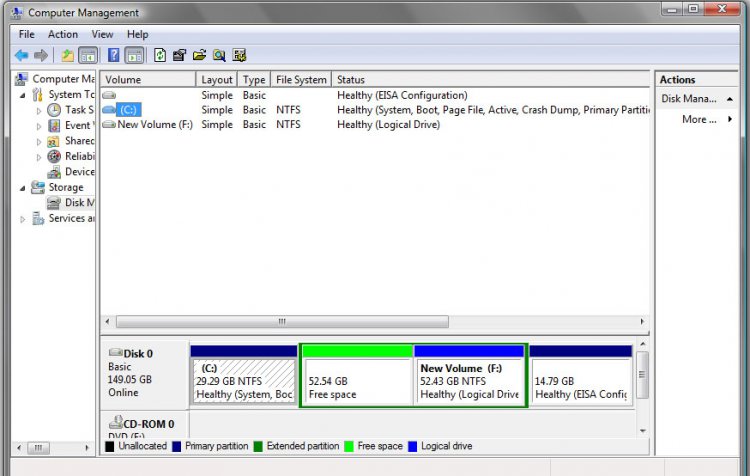
Task: Click the magnifier Find toolbar icon
Action: coord(219,55)
